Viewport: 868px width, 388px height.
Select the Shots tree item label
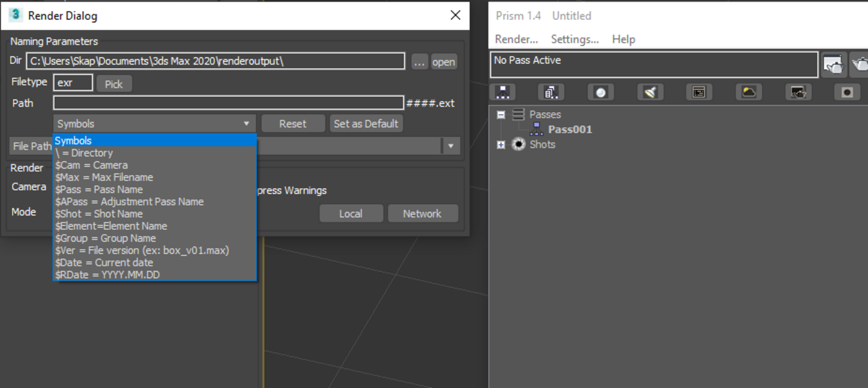coord(542,144)
